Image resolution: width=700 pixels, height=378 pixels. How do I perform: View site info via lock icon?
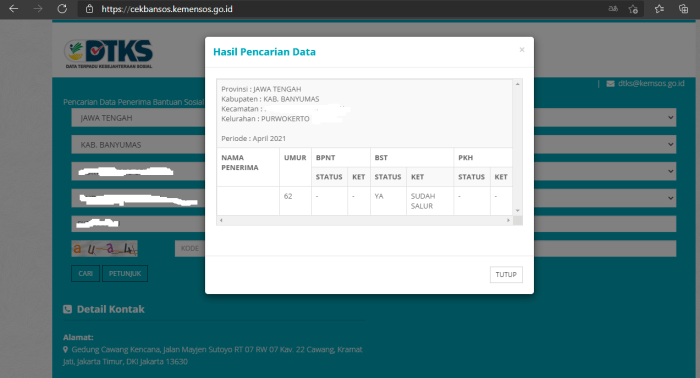(89, 9)
